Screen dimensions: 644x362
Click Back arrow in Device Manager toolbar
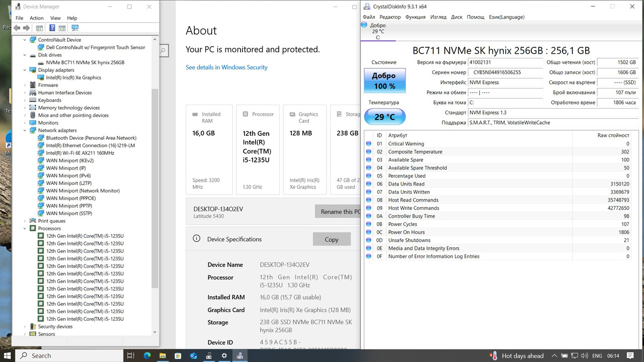point(17,28)
